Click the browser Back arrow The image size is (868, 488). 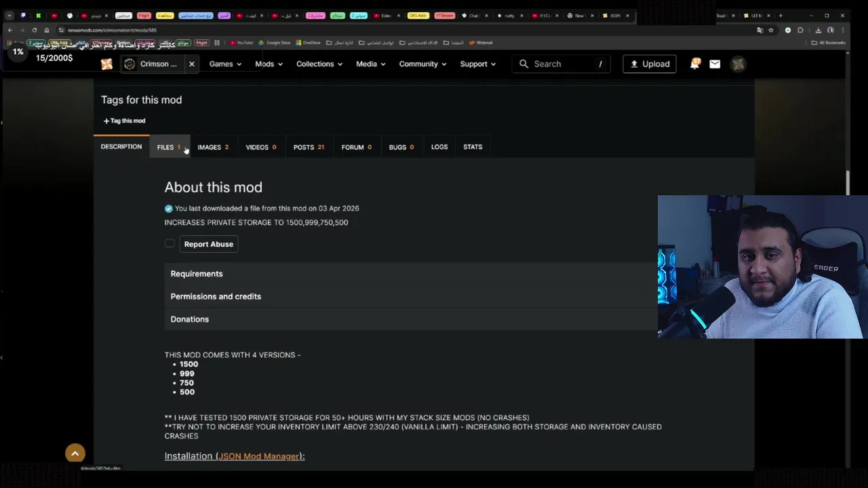9,30
